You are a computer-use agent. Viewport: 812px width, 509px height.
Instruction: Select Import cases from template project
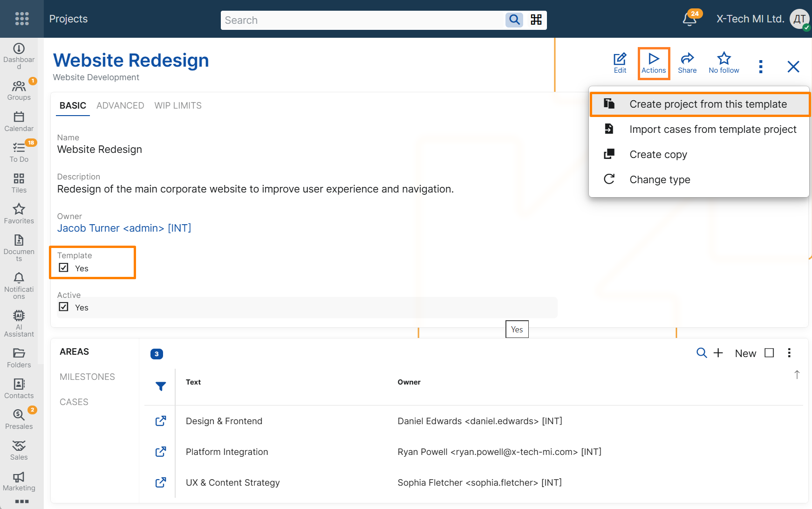(699, 129)
